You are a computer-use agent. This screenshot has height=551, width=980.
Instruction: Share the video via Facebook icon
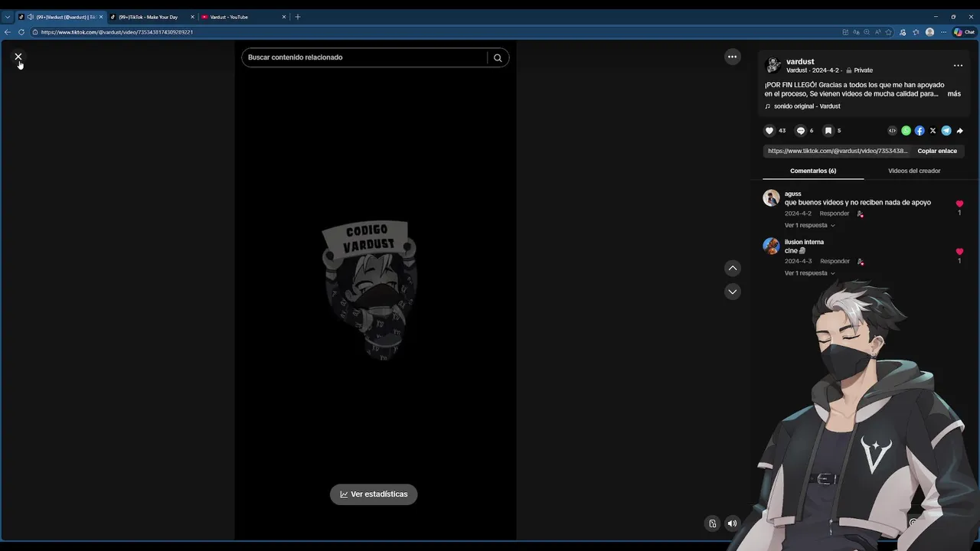pyautogui.click(x=920, y=131)
